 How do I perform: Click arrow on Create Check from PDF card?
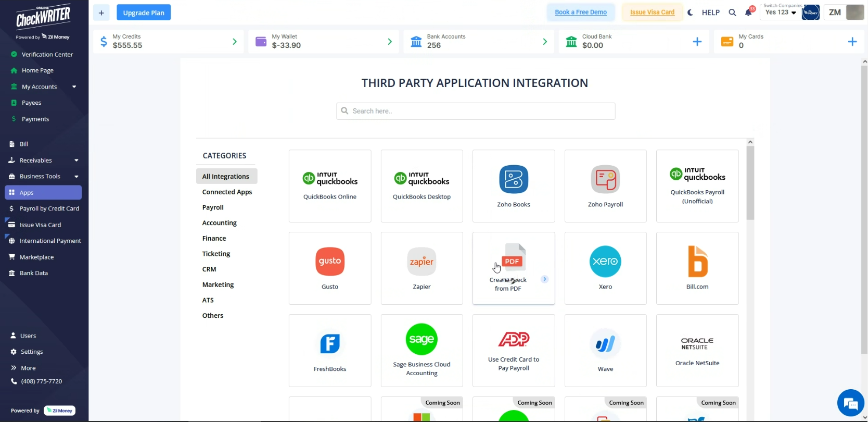[544, 279]
